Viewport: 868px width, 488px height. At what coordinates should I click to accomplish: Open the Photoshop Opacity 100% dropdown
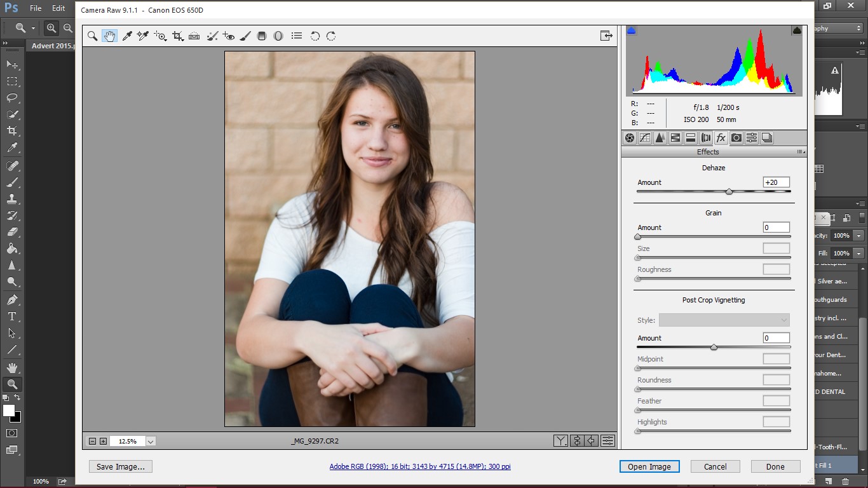[859, 235]
